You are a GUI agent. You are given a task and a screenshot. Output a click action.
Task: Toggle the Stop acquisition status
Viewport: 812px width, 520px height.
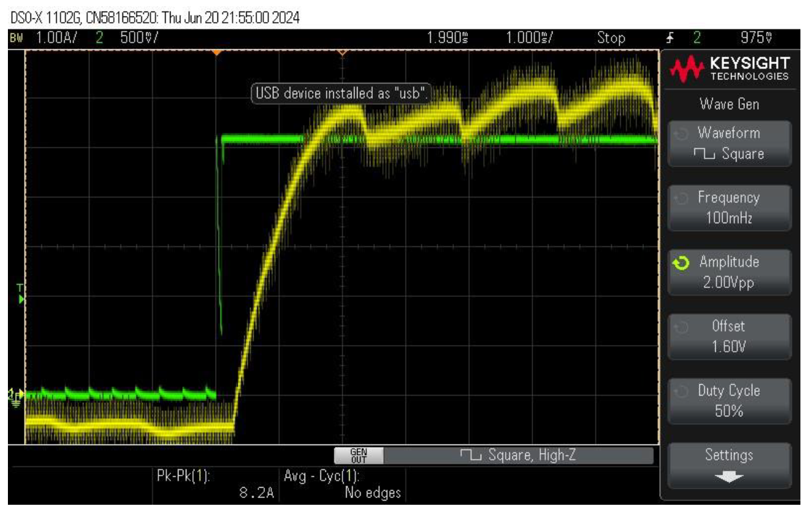point(610,38)
